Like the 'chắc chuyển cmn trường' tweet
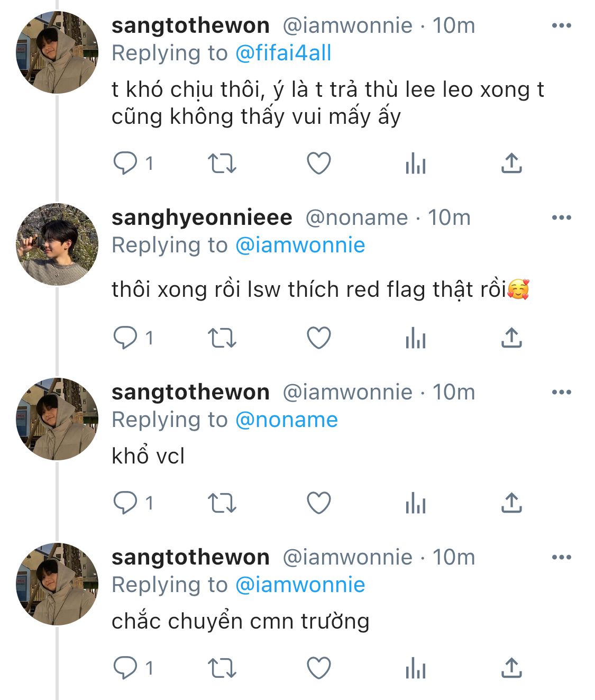This screenshot has width=595, height=700. [x=319, y=668]
